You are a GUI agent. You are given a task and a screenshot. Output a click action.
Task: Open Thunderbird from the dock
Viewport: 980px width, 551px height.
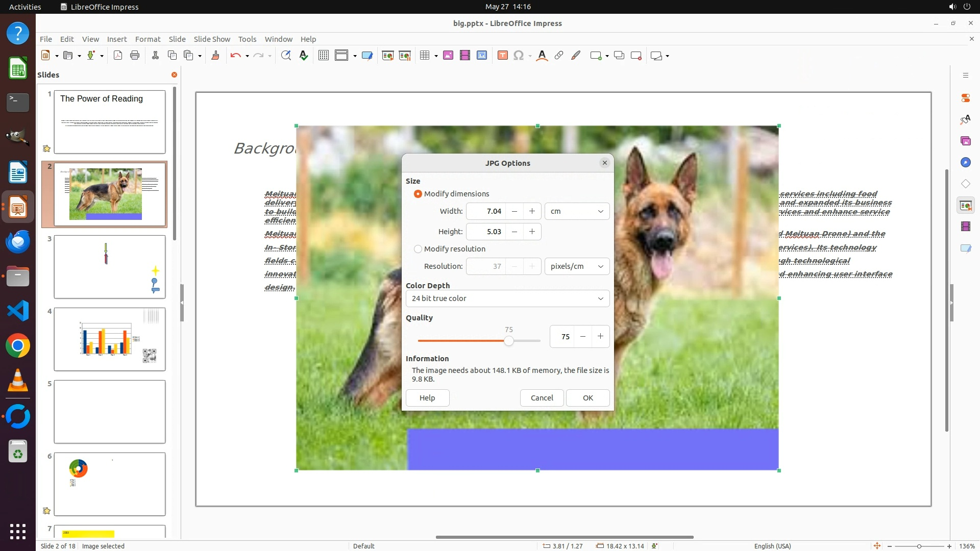pos(18,242)
